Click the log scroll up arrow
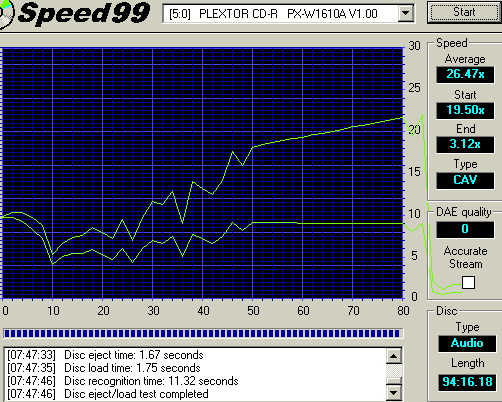Screen dimensions: 502x402 point(394,356)
